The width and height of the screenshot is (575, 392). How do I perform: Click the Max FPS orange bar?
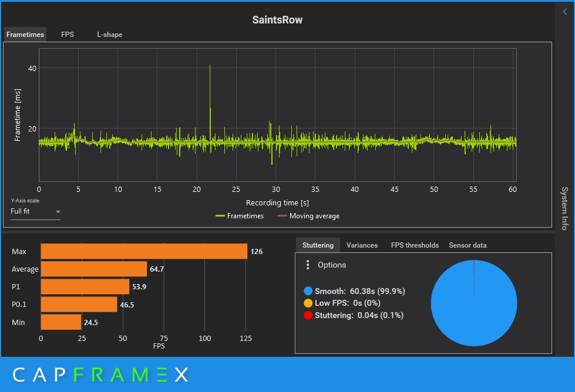tap(144, 251)
